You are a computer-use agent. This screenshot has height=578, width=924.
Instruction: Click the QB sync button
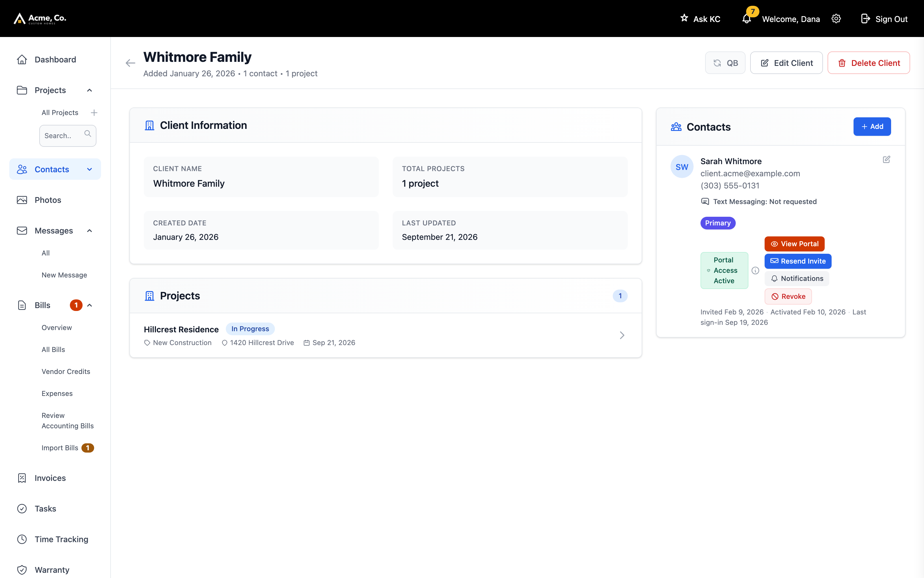(725, 63)
